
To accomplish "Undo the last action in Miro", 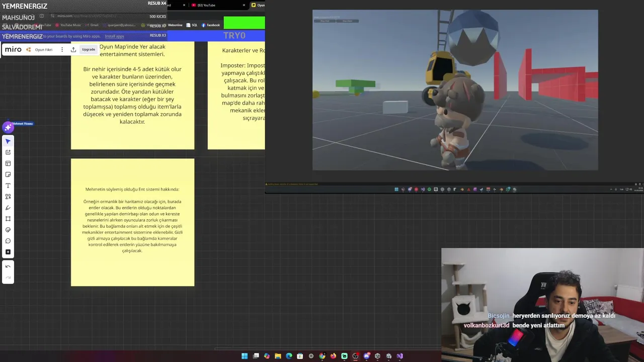I will (x=8, y=266).
